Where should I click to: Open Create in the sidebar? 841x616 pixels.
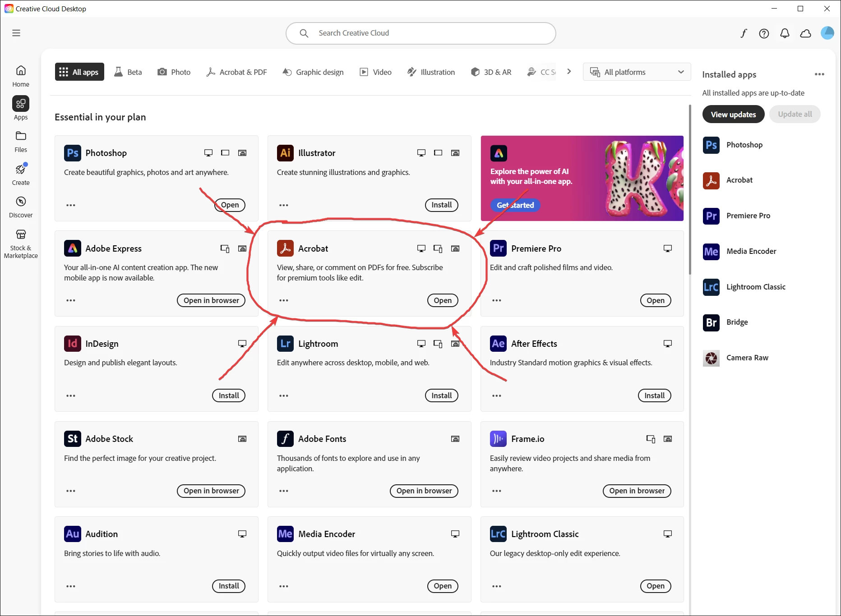point(21,175)
